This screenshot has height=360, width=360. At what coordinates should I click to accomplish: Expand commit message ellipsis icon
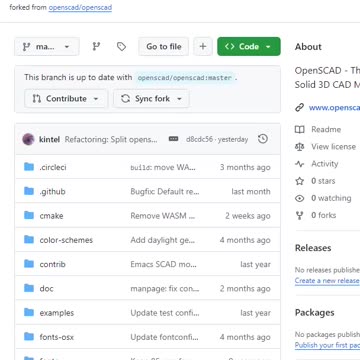click(x=173, y=139)
